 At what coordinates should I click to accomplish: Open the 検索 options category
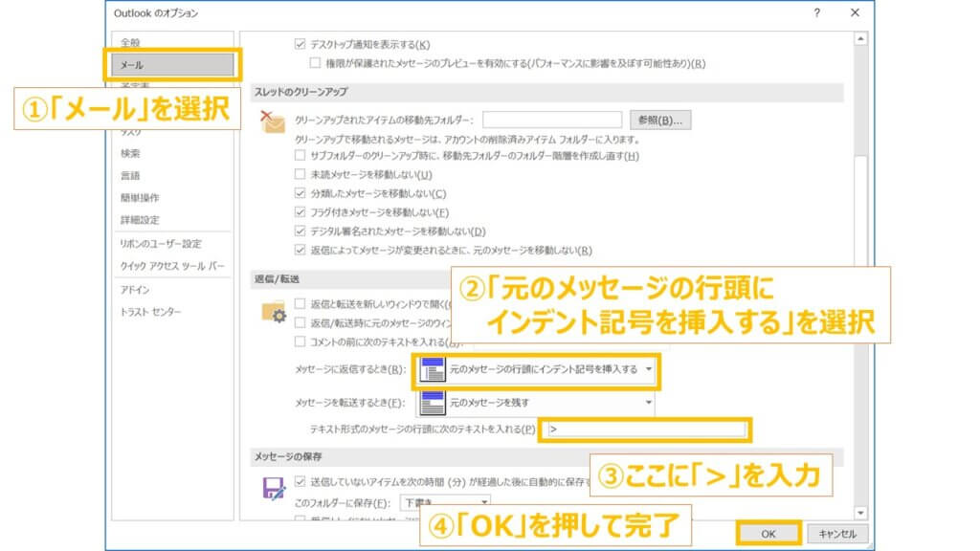point(130,154)
